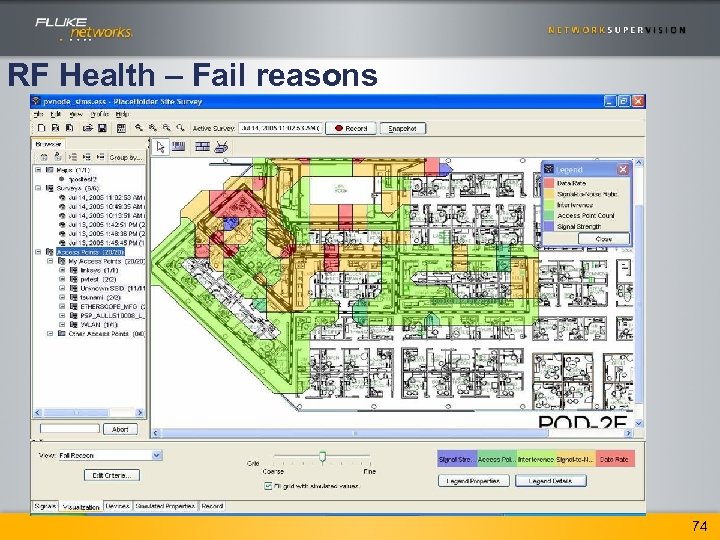Expand the Unknown SSID group
The width and height of the screenshot is (720, 540).
pyautogui.click(x=62, y=288)
